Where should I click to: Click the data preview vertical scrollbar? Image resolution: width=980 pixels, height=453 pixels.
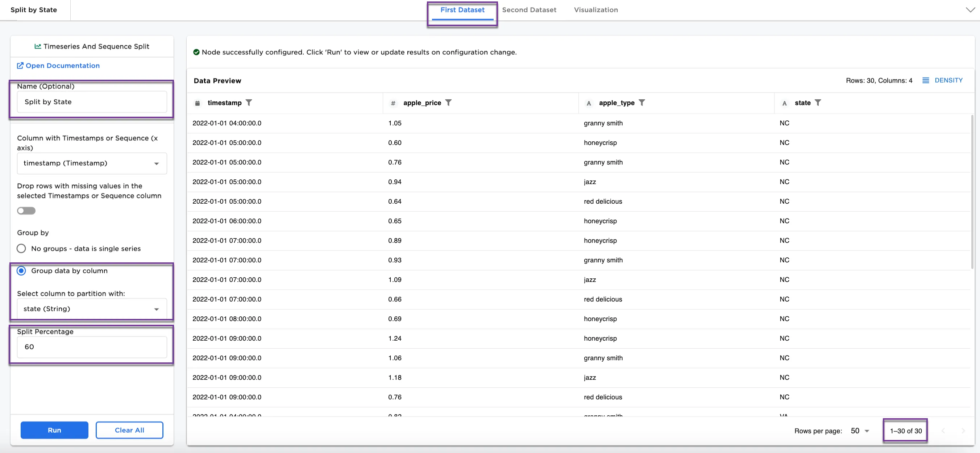(x=972, y=192)
